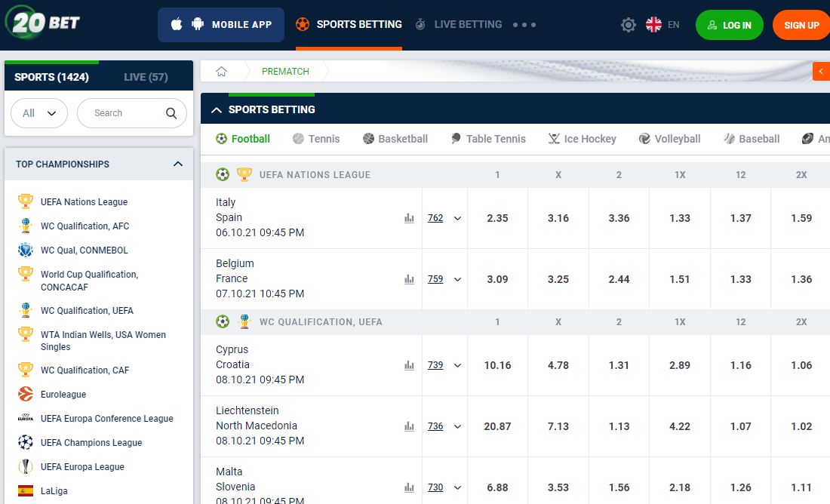This screenshot has height=504, width=830.
Task: Click WC Qualification UEFA header trophy icon
Action: [244, 321]
